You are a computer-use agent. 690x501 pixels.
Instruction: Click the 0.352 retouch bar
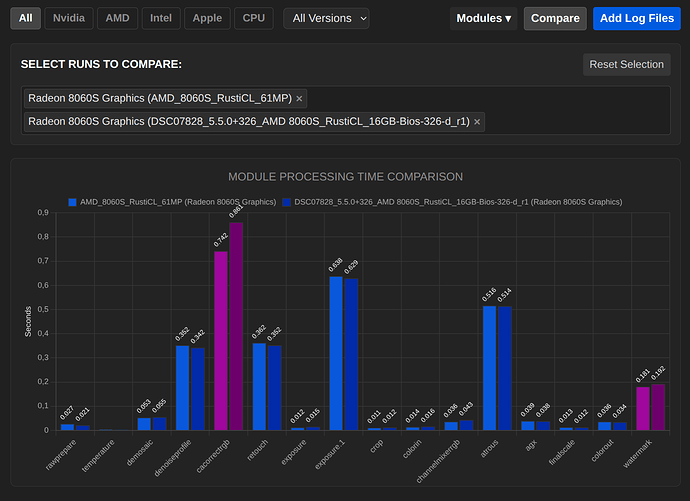click(x=275, y=388)
